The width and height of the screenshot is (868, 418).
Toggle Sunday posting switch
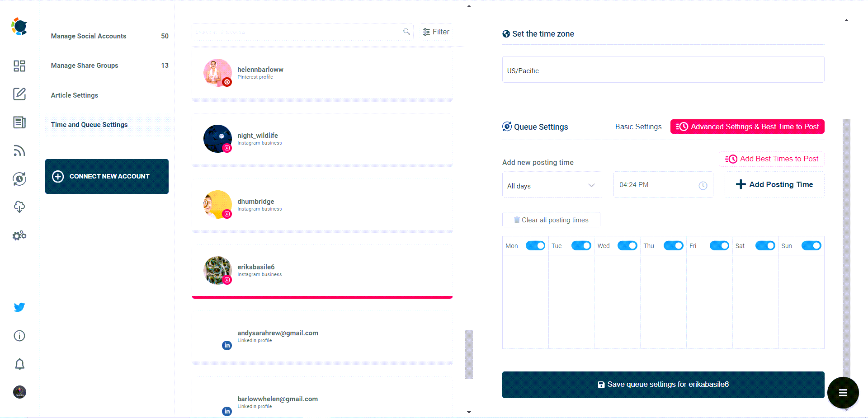(811, 245)
